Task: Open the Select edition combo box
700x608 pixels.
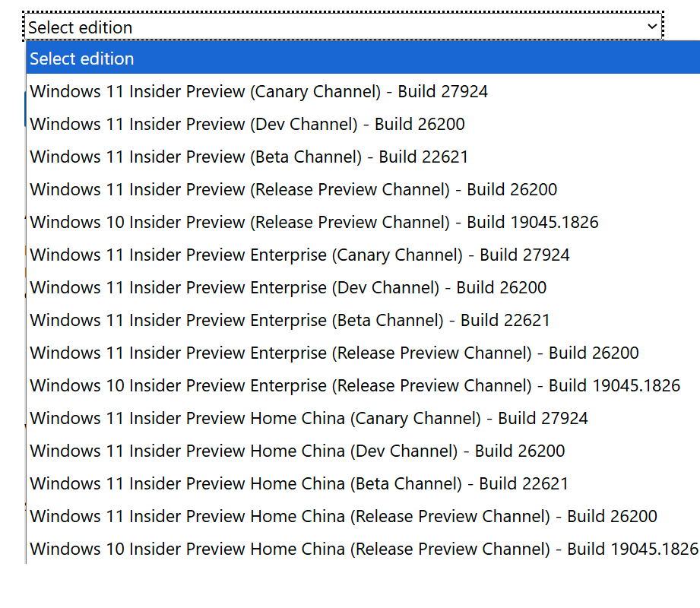Action: [344, 27]
